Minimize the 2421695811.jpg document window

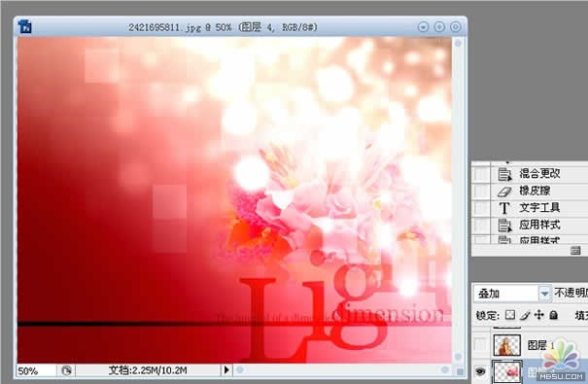pos(424,27)
